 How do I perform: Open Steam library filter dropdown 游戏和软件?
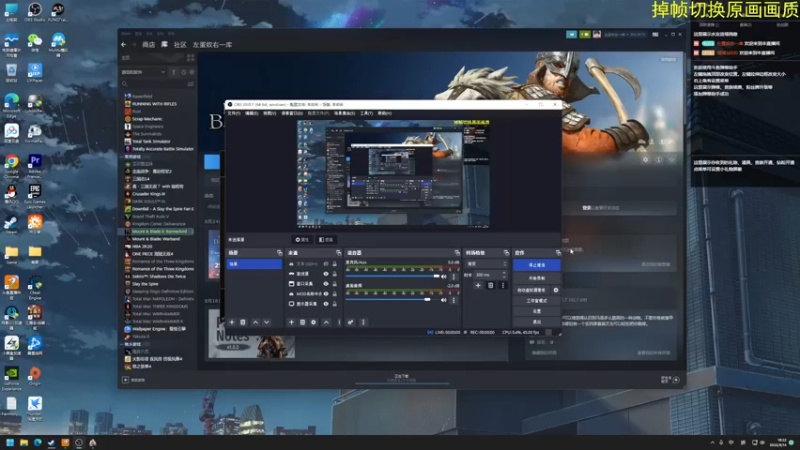coord(143,72)
